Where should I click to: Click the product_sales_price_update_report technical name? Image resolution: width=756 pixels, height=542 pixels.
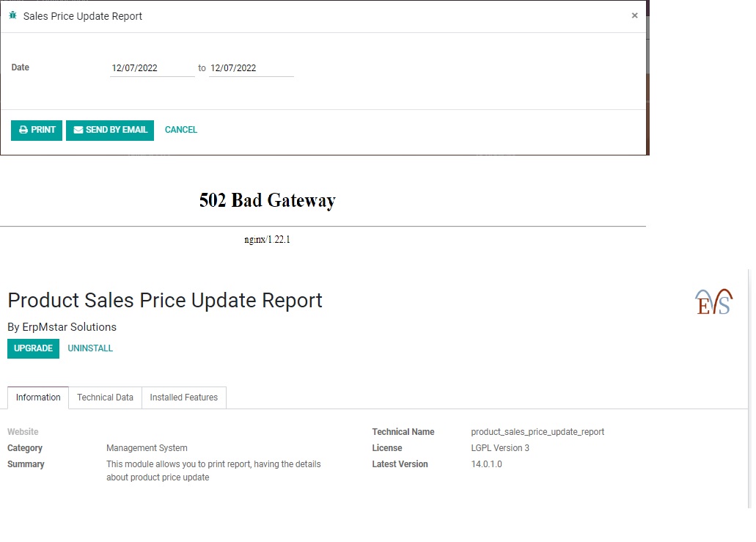538,432
